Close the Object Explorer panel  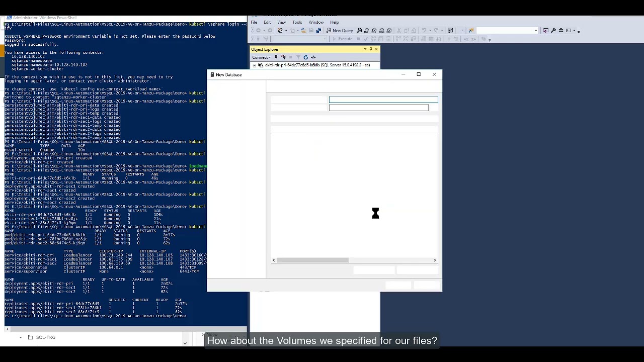(376, 49)
